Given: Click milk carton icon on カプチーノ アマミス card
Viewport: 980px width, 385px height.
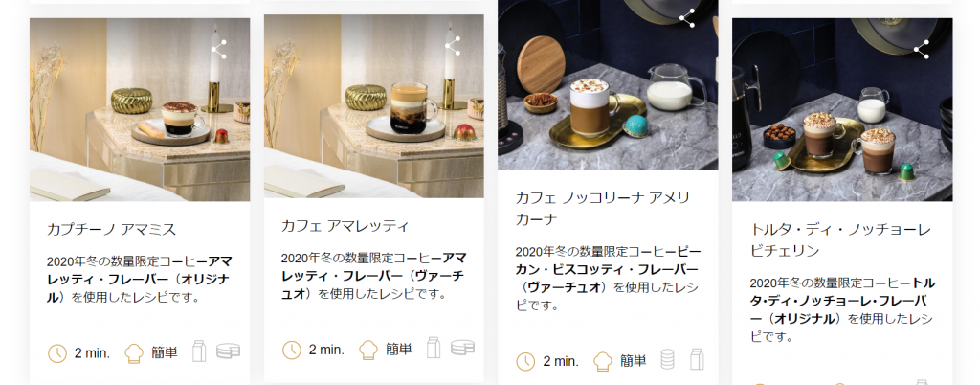Looking at the screenshot, I should 199,351.
